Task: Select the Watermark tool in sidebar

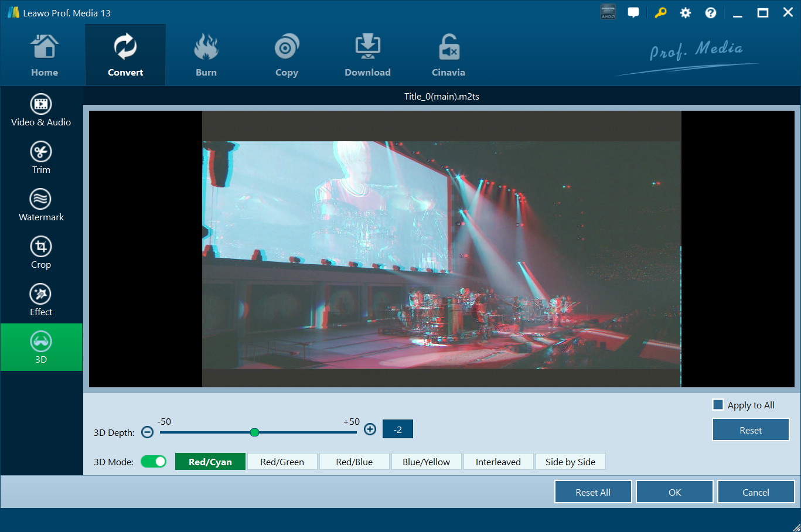Action: point(41,205)
